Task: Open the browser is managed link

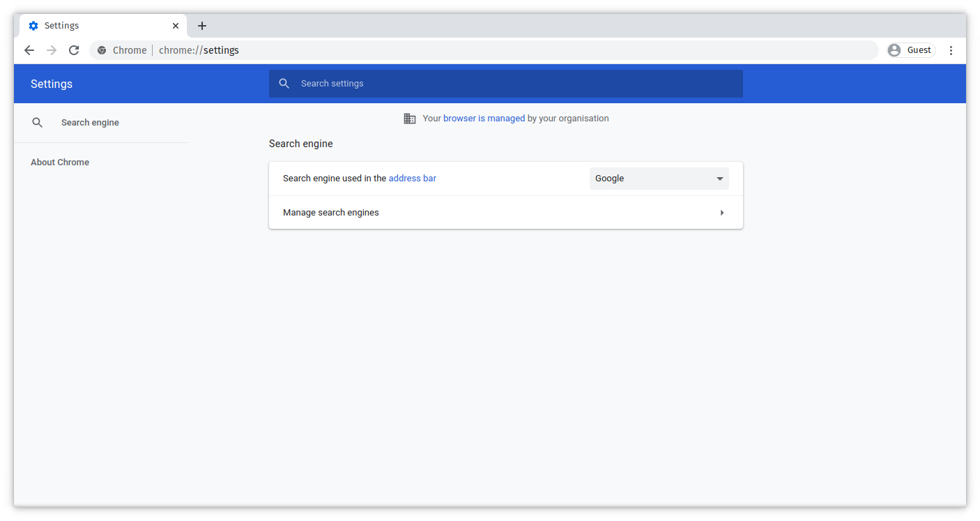Action: pos(484,119)
